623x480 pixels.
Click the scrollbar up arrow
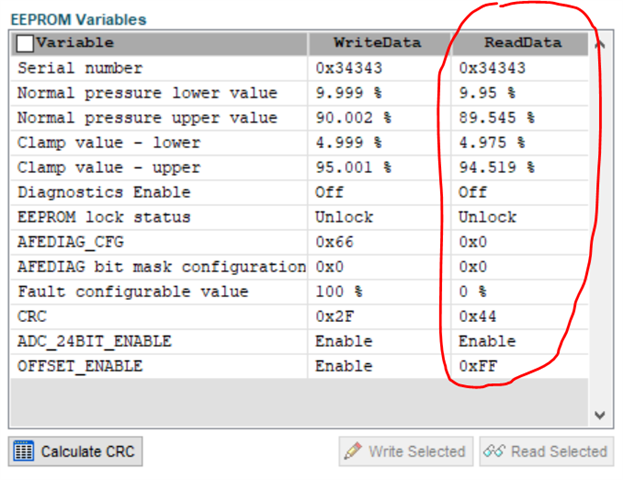click(600, 44)
